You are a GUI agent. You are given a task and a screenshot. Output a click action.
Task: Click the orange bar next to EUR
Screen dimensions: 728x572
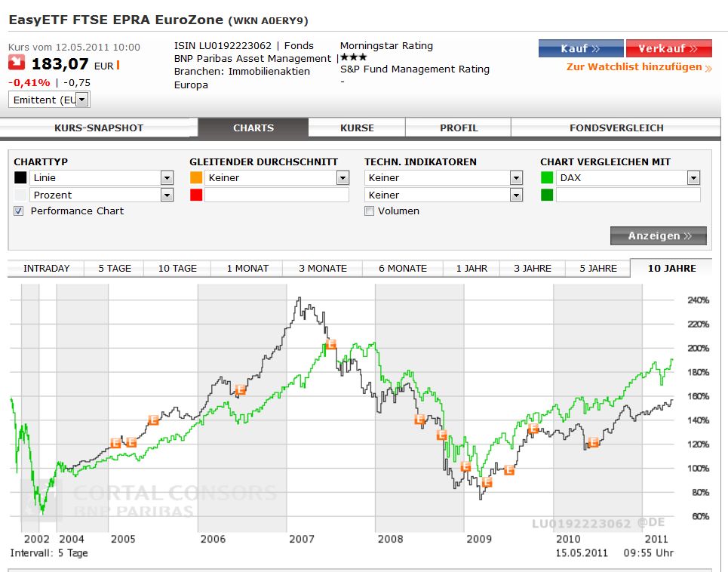[118, 65]
